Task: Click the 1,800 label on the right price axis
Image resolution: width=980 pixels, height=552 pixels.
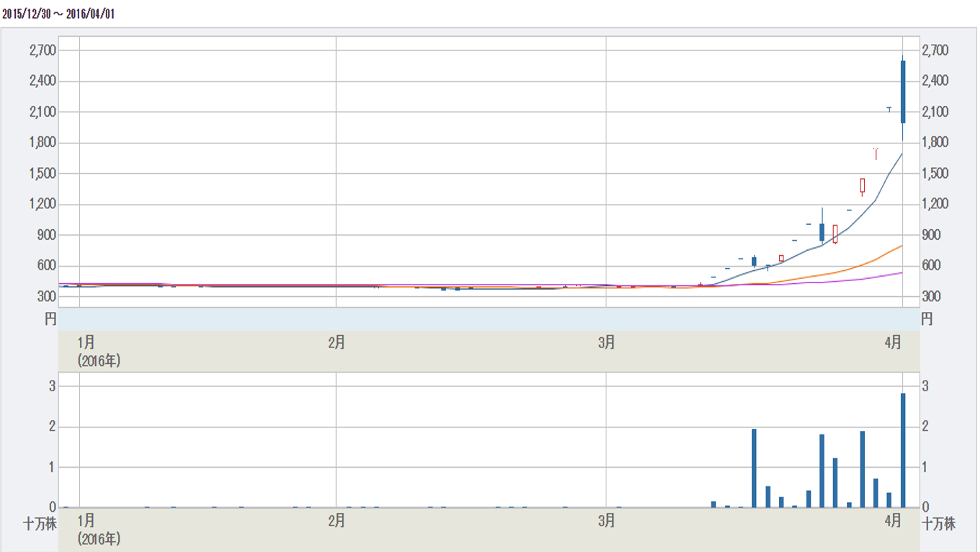Action: [x=935, y=143]
